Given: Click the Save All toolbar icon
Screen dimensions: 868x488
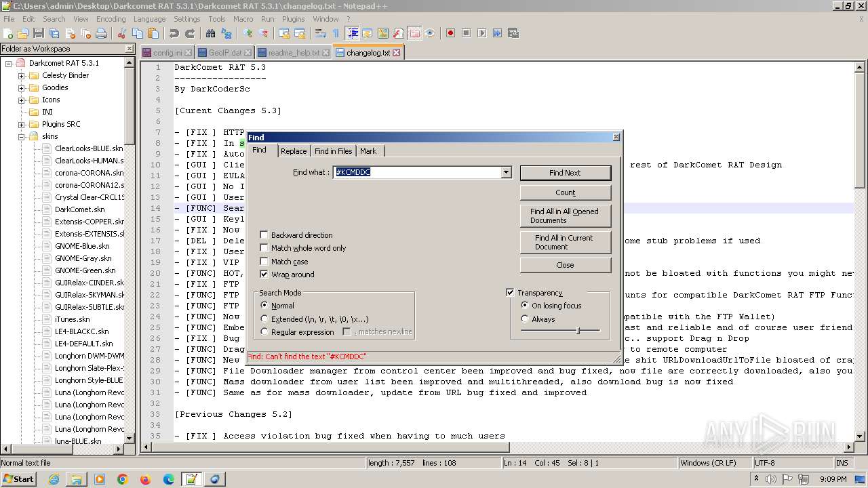Looking at the screenshot, I should point(54,33).
